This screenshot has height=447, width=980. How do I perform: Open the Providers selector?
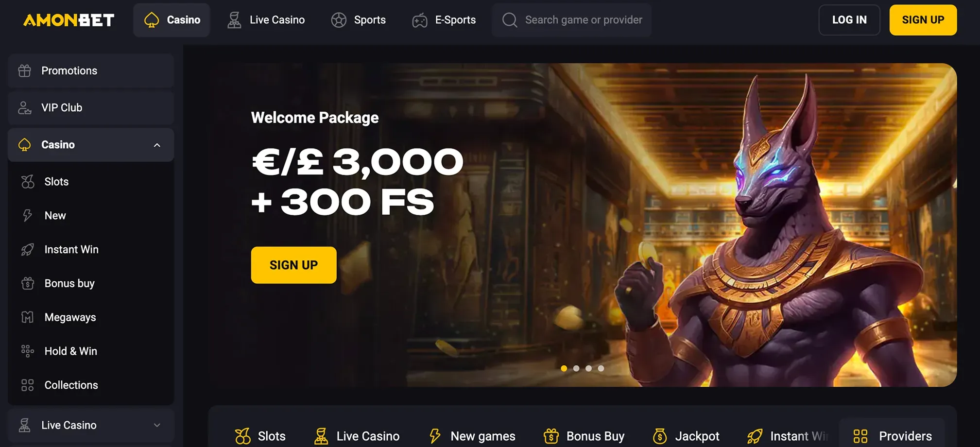(x=892, y=436)
